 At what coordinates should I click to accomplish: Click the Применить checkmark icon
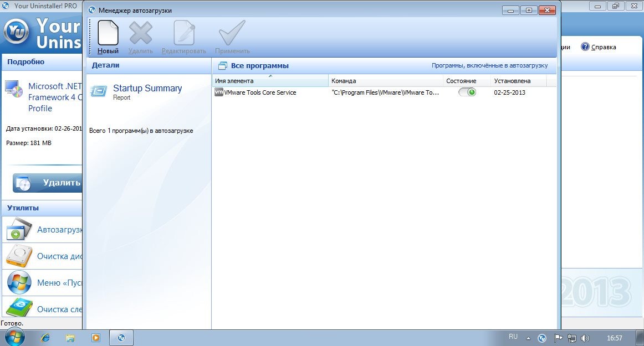coord(232,33)
